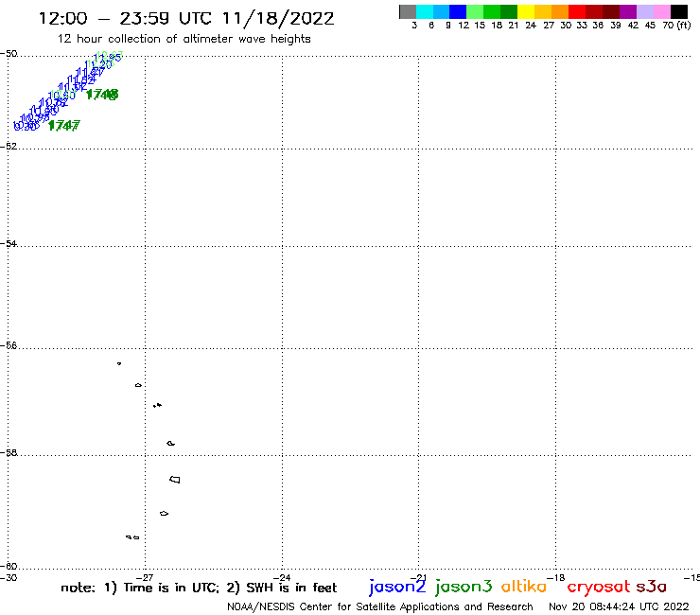Screen dimensions: 700x615
Task: Click the note 'Time is in UTC; SWH is in feet'
Action: click(x=199, y=588)
